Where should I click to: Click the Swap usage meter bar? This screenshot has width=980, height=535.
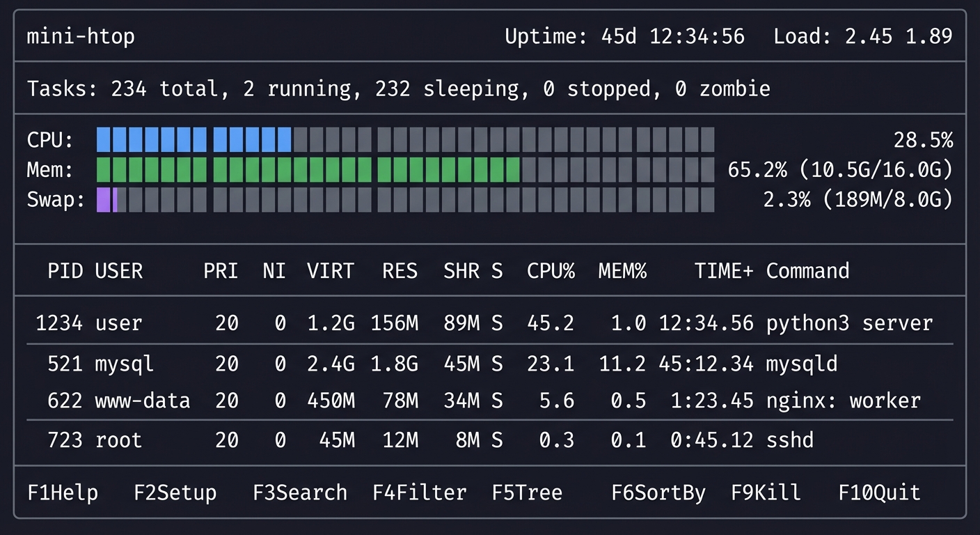pos(404,200)
